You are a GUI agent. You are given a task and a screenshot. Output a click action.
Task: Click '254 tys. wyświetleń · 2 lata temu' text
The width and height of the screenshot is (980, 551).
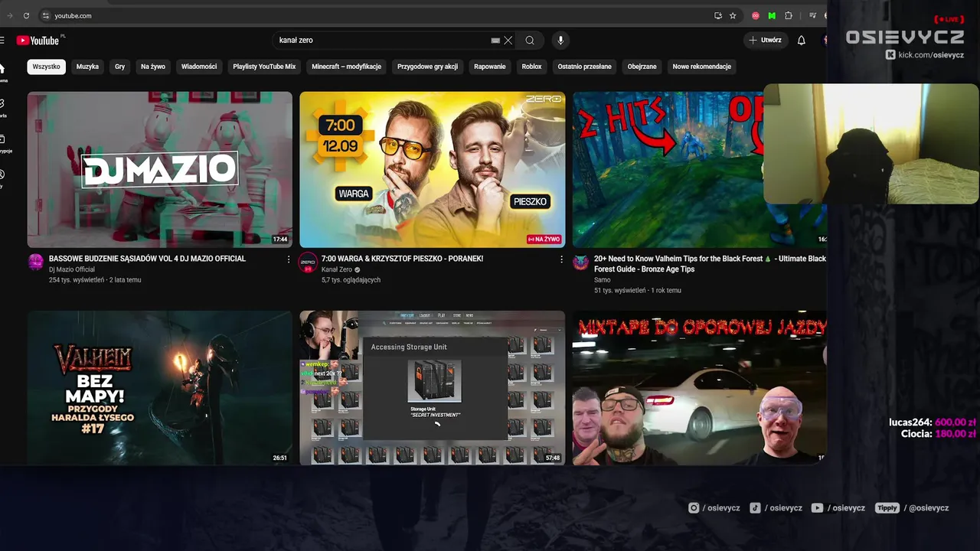click(95, 280)
